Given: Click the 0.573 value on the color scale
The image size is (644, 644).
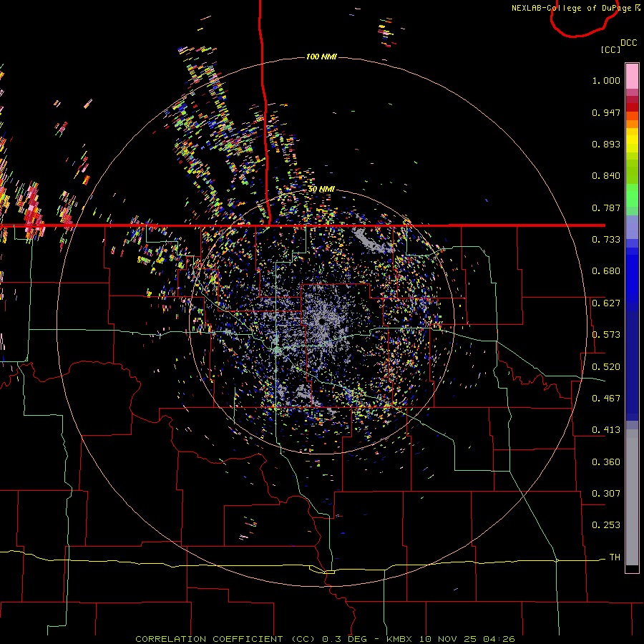Looking at the screenshot, I should (606, 335).
